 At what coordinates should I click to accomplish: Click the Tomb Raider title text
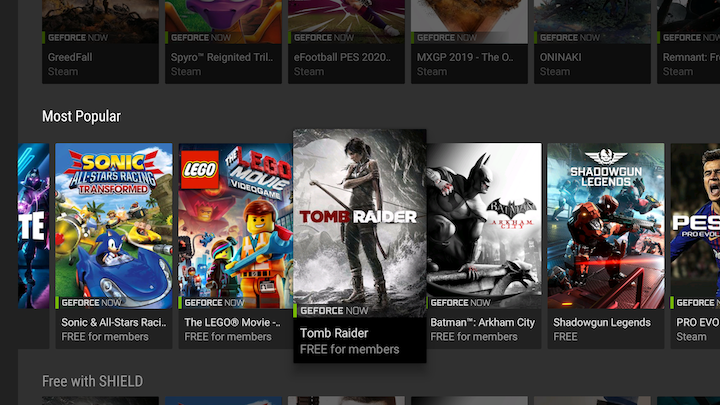point(334,333)
